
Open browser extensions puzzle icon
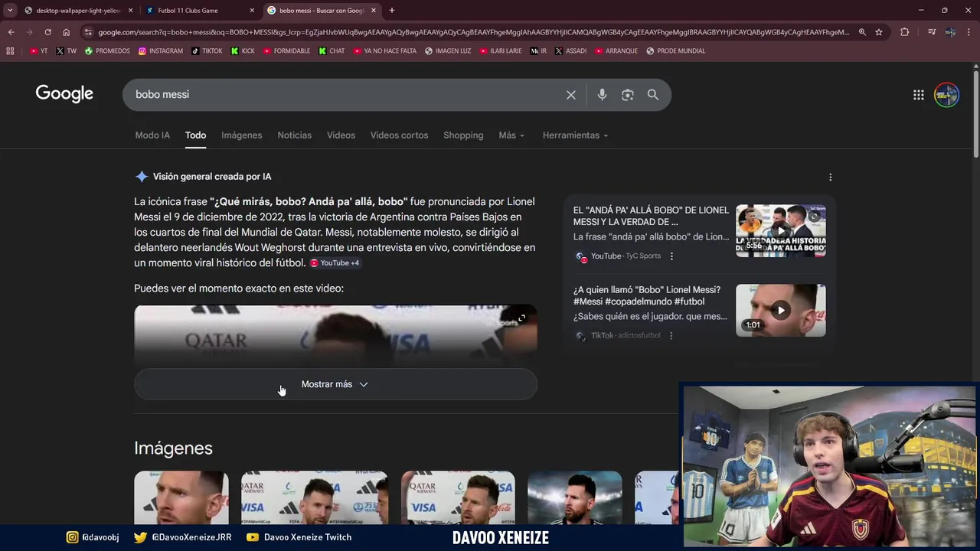905,32
